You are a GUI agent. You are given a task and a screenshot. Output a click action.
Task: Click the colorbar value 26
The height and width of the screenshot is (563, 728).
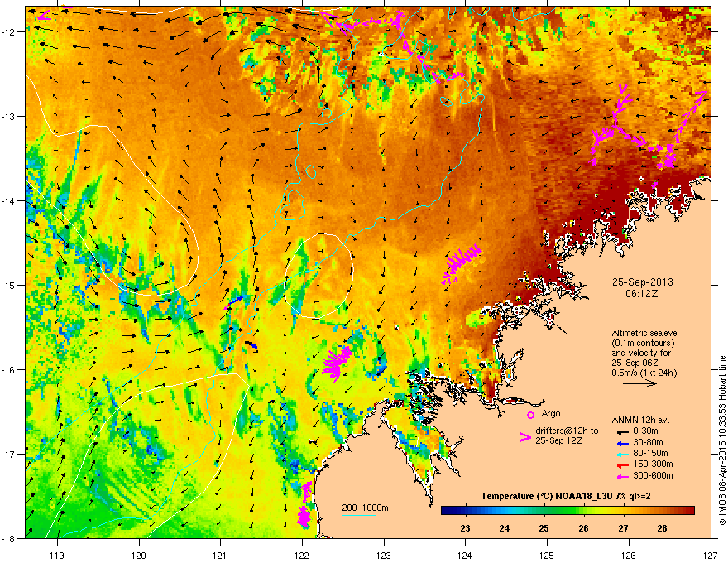tap(583, 528)
